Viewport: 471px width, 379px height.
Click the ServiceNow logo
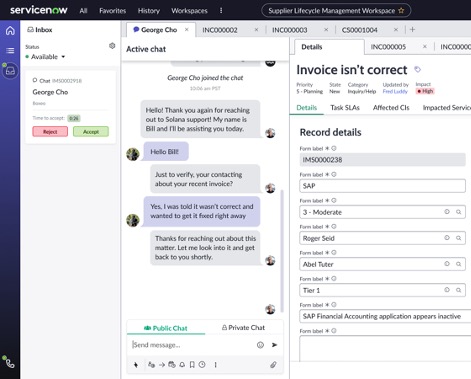[x=39, y=10]
